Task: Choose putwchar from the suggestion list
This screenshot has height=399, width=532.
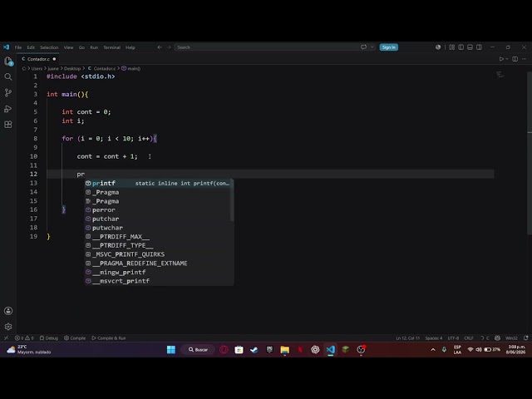Action: tap(157, 228)
